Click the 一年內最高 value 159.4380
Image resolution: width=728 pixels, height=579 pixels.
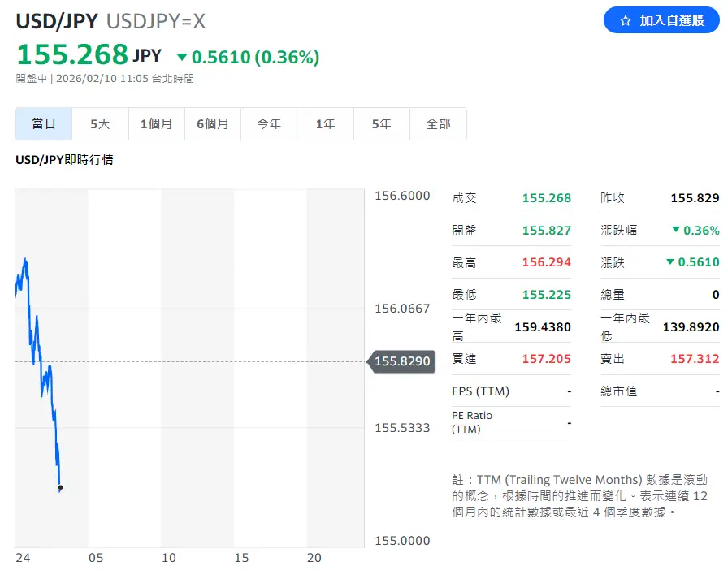click(x=543, y=327)
